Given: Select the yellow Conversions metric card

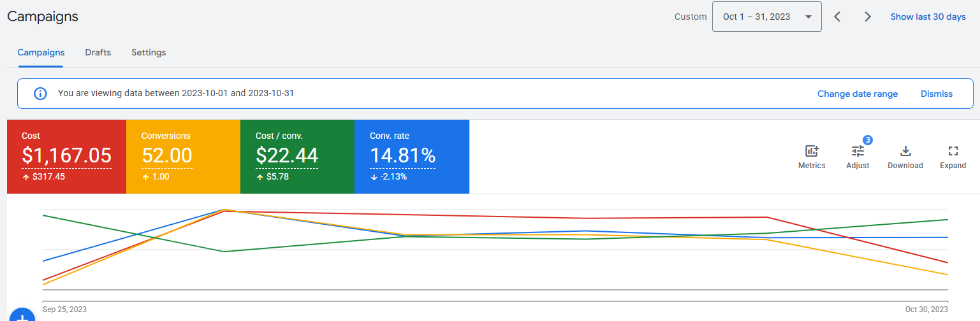Looking at the screenshot, I should tap(183, 157).
